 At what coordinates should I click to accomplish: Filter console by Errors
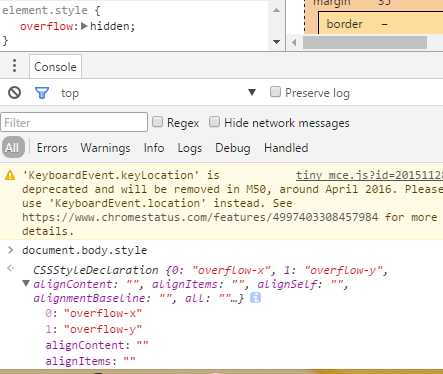point(52,148)
